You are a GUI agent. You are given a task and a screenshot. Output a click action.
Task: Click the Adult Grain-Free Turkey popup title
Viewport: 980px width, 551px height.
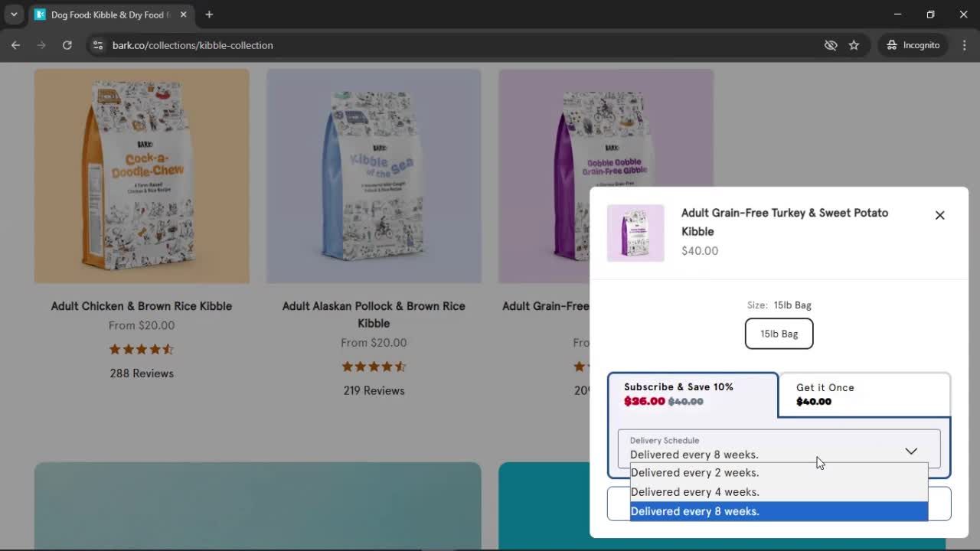pyautogui.click(x=785, y=222)
